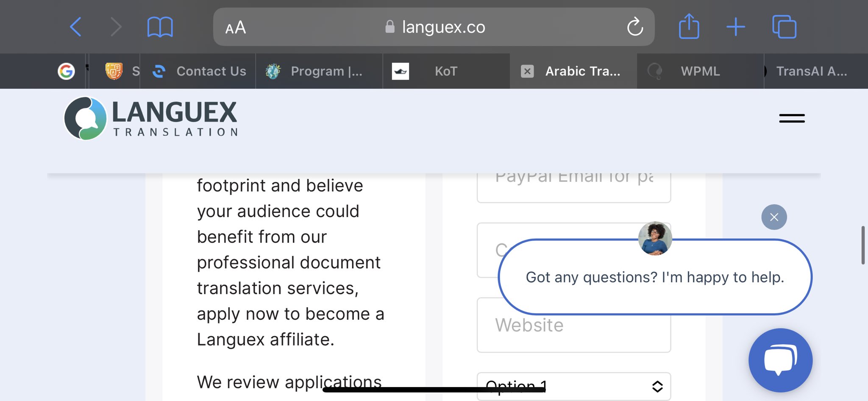This screenshot has width=868, height=401.
Task: Click the languex.co address bar
Action: tap(434, 27)
